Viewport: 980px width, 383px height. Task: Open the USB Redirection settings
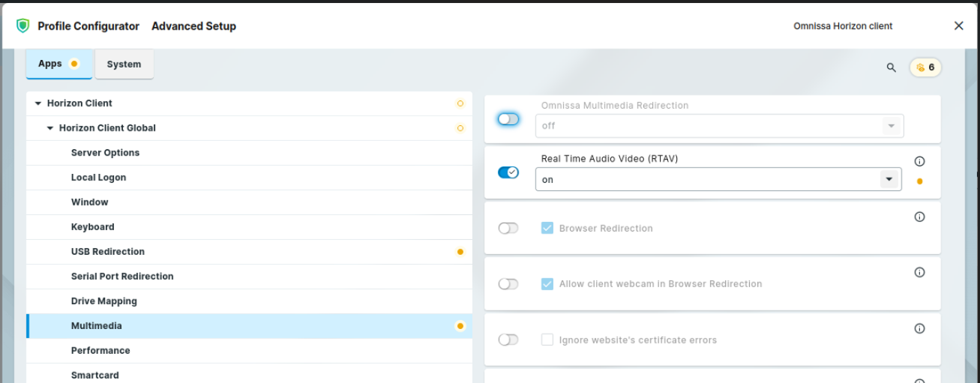pos(108,252)
